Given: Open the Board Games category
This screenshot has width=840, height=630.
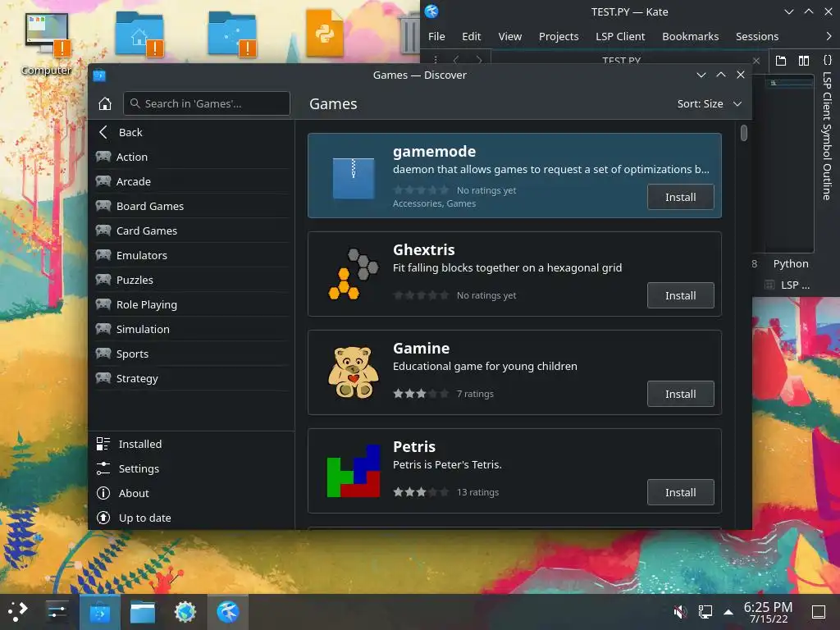Looking at the screenshot, I should [191, 206].
